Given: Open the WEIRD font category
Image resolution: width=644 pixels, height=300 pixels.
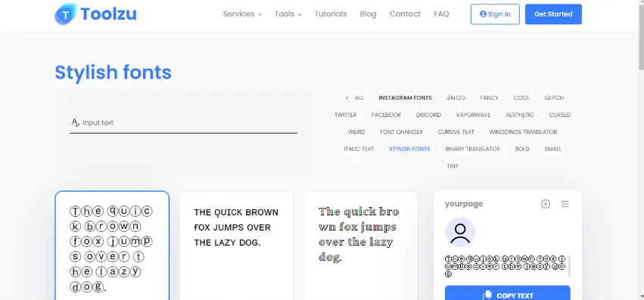Looking at the screenshot, I should click(x=356, y=132).
